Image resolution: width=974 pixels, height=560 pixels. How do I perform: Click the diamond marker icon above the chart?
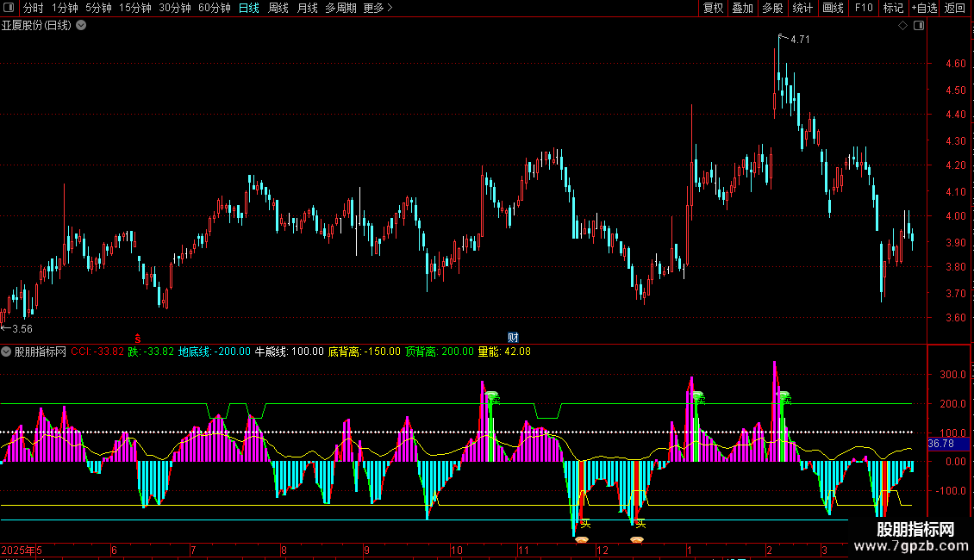point(902,26)
